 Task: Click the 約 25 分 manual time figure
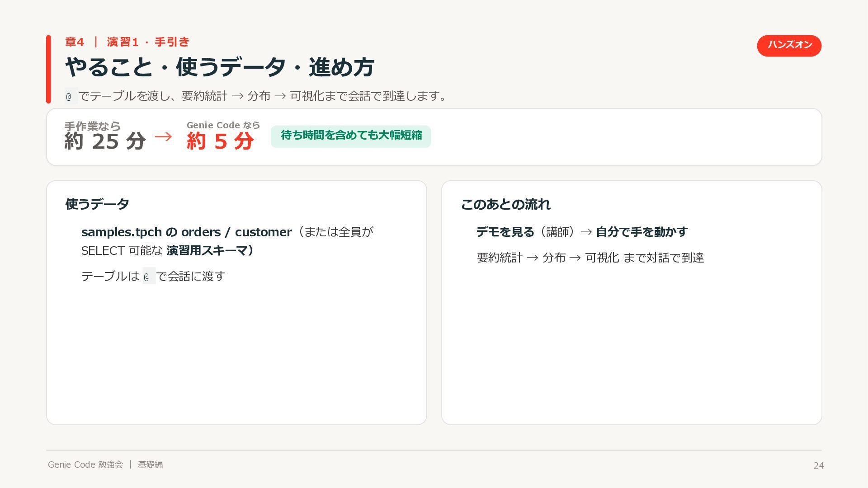[x=105, y=141]
